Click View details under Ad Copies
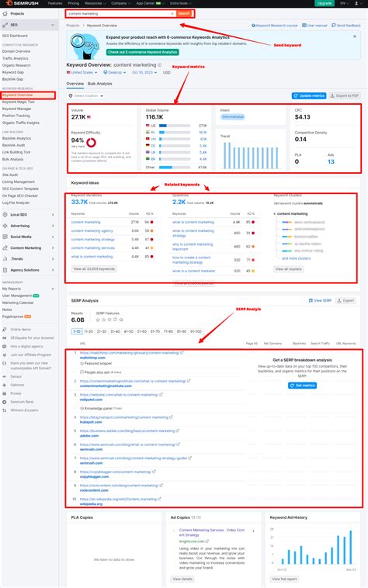This screenshot has height=588, width=368. [182, 579]
